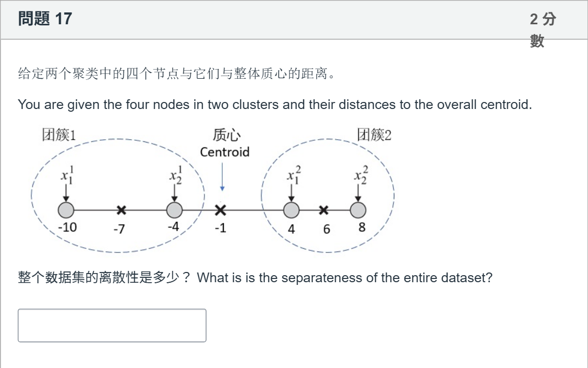Click the Centroid label in diagram
Viewport: 588px width, 368px height.
coord(224,152)
